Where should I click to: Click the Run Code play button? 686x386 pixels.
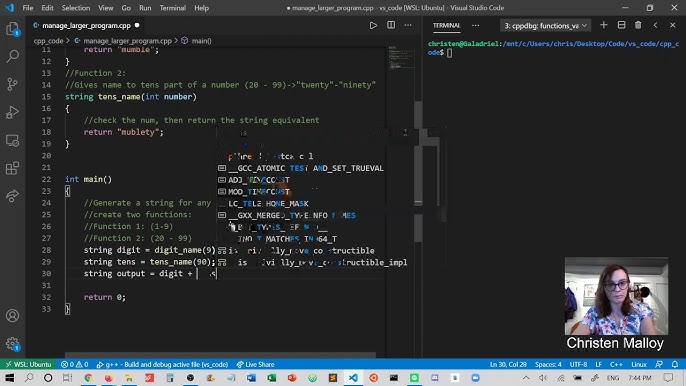tap(373, 25)
